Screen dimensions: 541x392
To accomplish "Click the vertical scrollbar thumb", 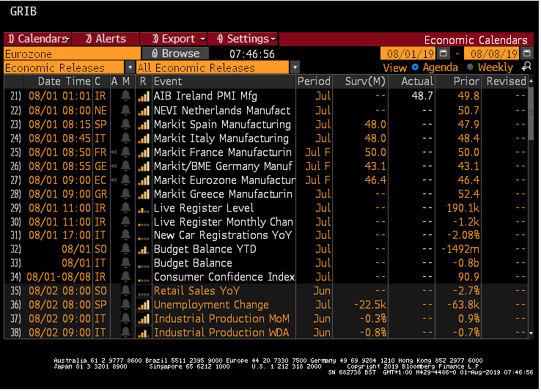I will 531,113.
